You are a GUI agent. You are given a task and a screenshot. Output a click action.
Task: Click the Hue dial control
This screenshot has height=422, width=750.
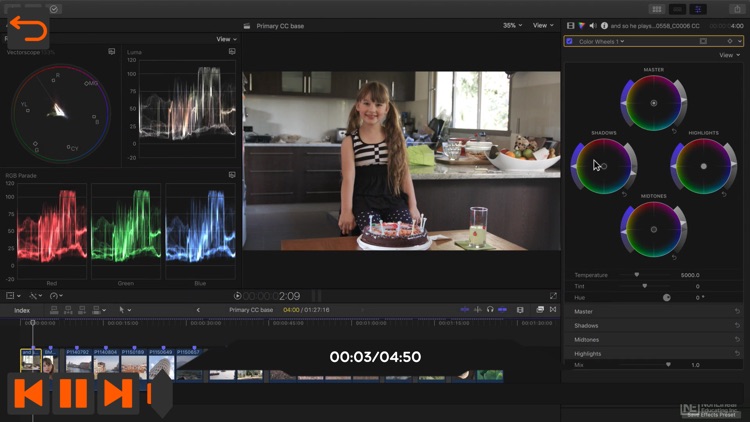coord(667,298)
